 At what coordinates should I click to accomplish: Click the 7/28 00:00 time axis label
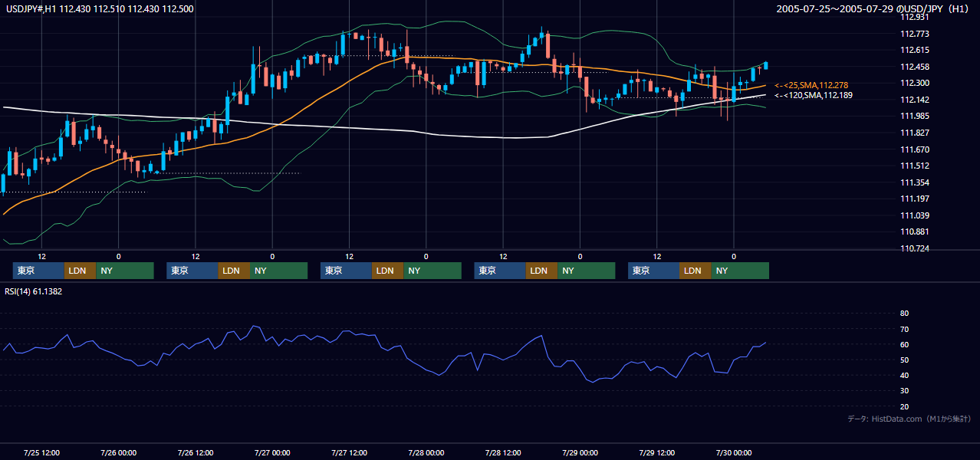point(426,452)
